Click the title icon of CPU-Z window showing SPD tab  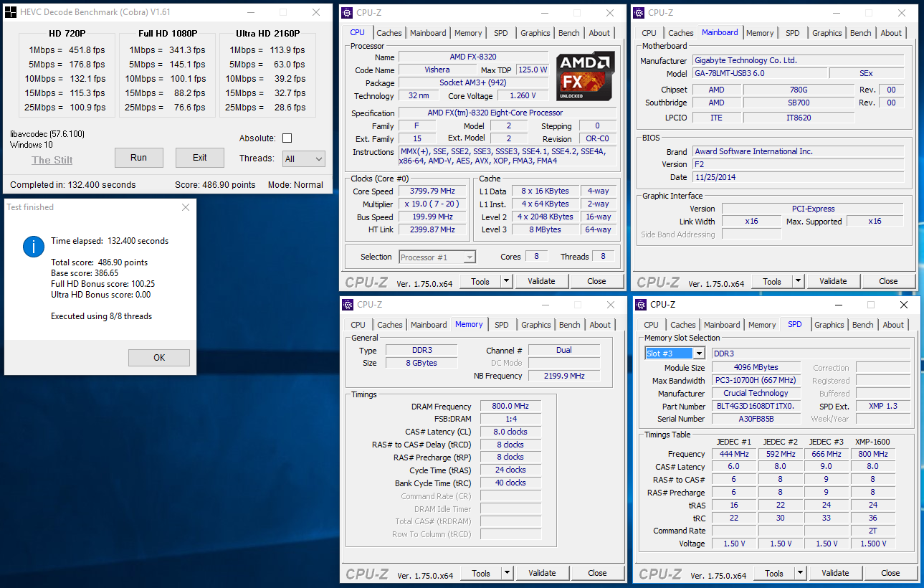click(x=641, y=305)
